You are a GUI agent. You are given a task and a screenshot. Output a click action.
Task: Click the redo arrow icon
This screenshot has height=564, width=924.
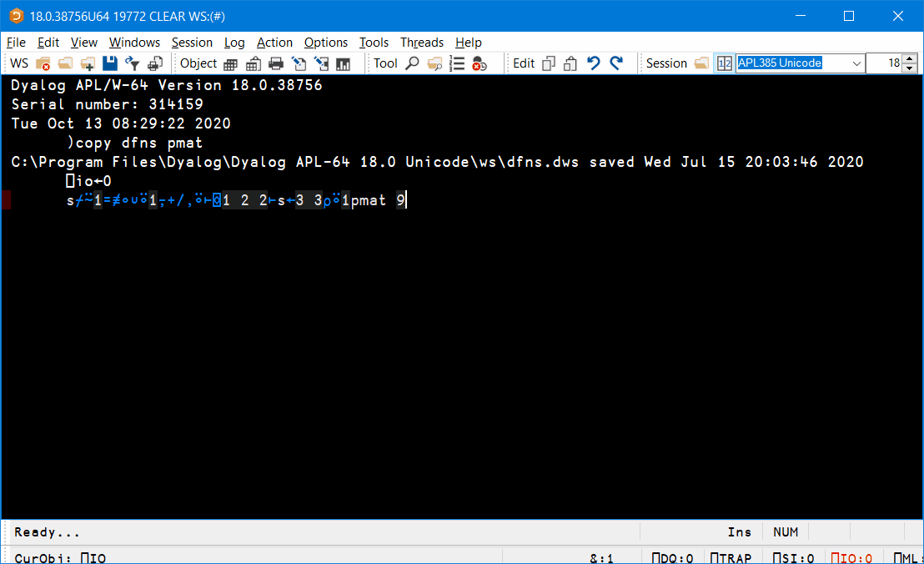[x=615, y=63]
